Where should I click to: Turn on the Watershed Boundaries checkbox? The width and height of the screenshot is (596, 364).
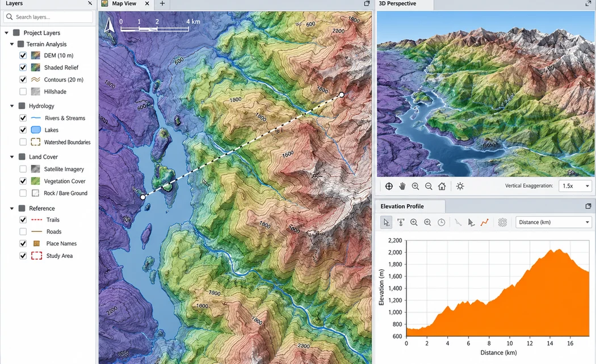(x=23, y=142)
